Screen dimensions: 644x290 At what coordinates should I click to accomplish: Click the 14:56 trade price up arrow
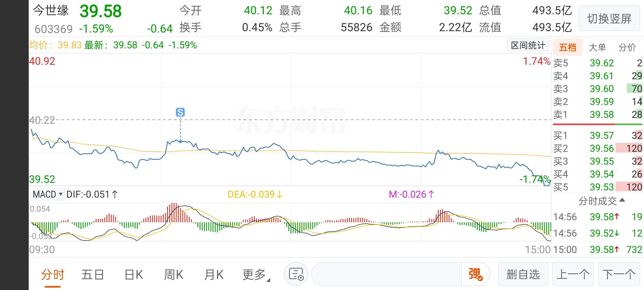pos(617,216)
